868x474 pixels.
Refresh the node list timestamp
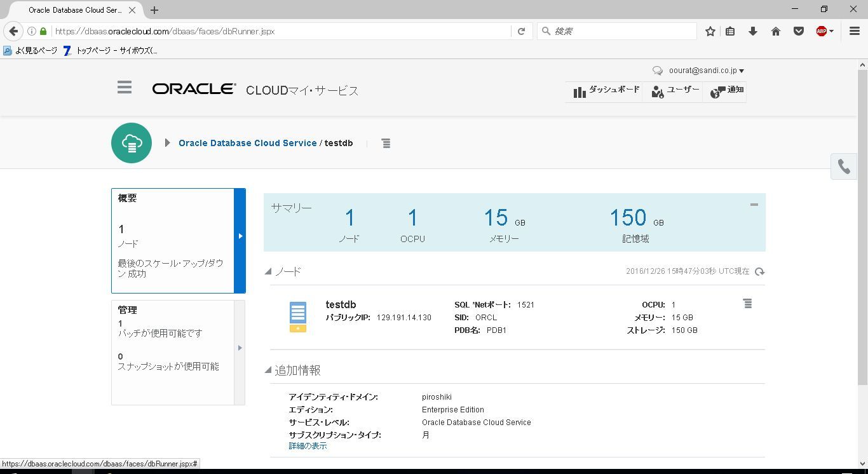click(x=759, y=272)
